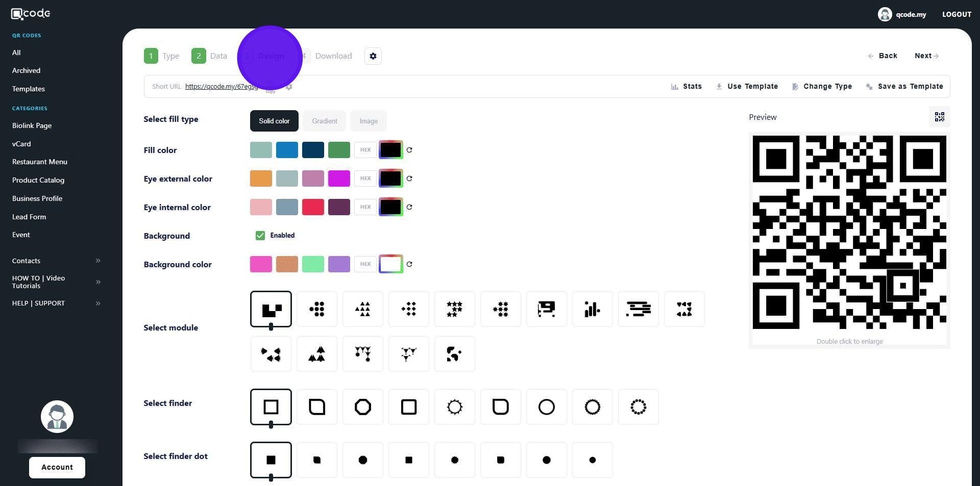This screenshot has width=980, height=486.
Task: Pick the vertical bars module style
Action: (593, 309)
